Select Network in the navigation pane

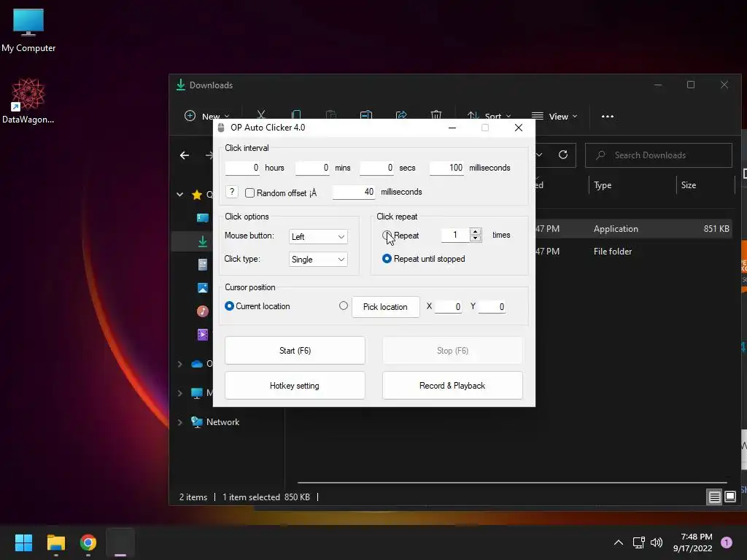click(x=222, y=422)
